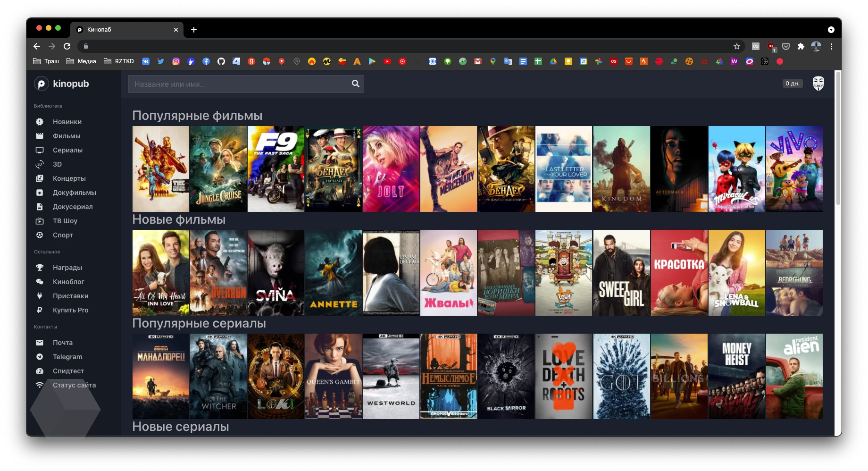Open the user avatar mask icon
Image resolution: width=868 pixels, height=471 pixels.
coord(818,84)
